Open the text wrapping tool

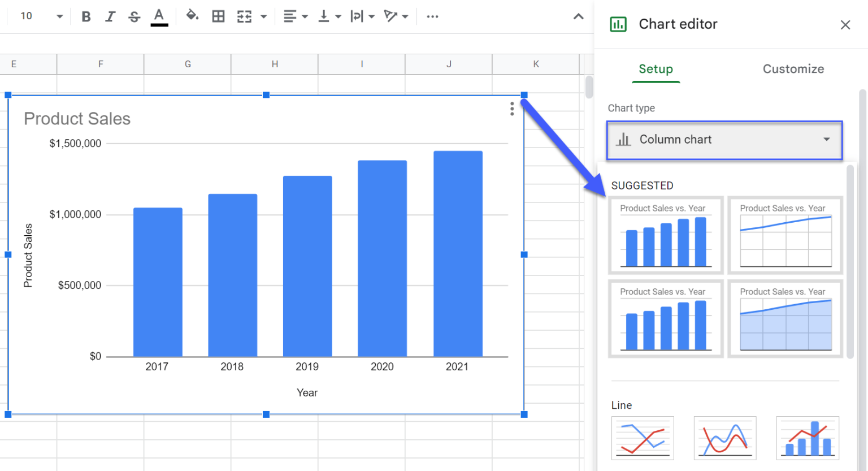tap(357, 16)
